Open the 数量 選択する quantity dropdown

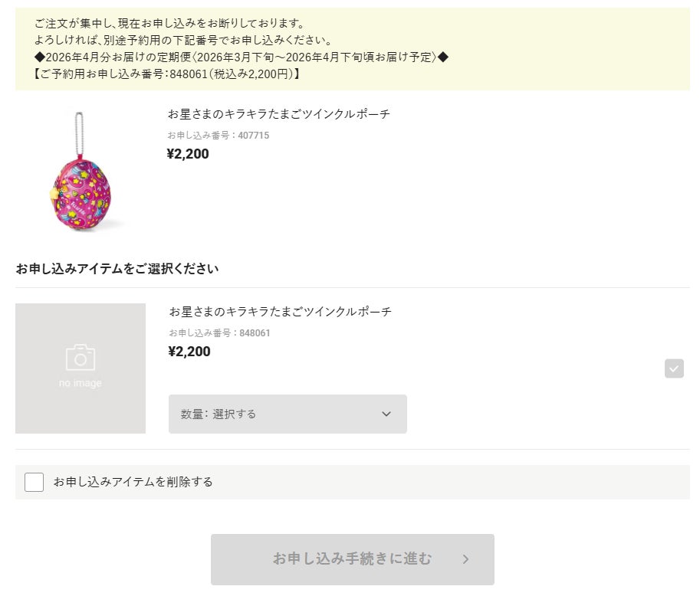coord(288,414)
